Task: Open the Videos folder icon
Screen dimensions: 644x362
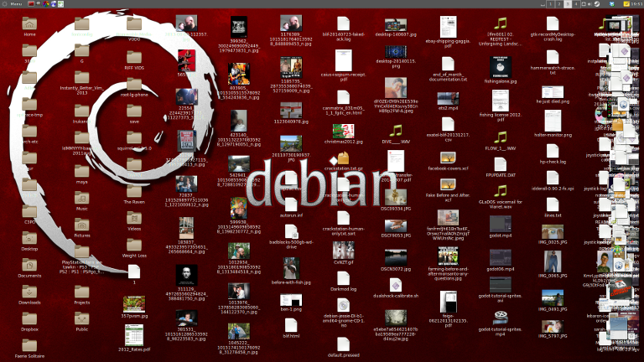Action: (134, 218)
